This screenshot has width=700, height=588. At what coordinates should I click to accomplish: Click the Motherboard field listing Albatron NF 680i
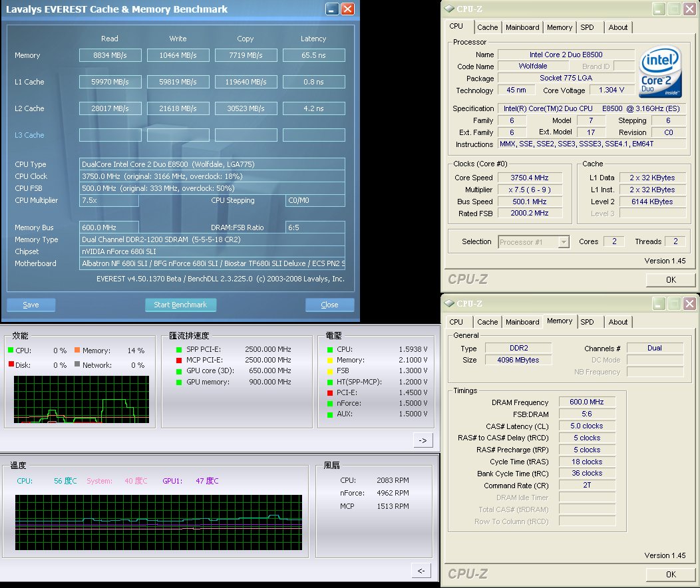[x=212, y=263]
